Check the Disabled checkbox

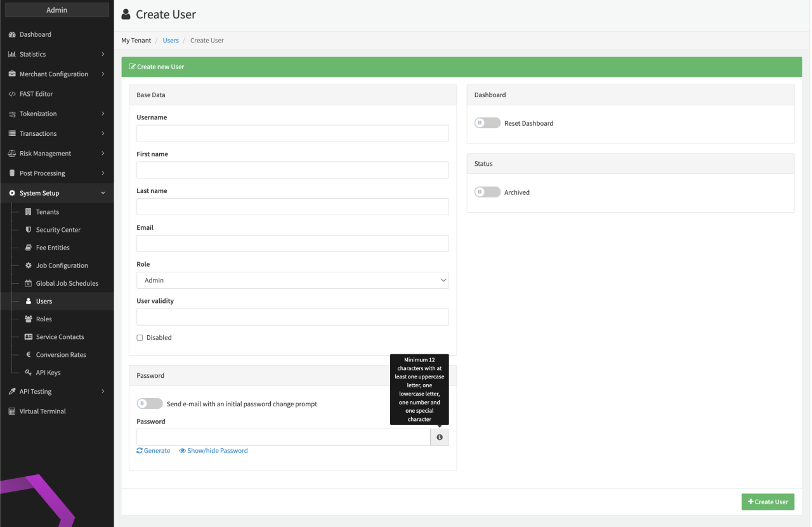pos(140,338)
